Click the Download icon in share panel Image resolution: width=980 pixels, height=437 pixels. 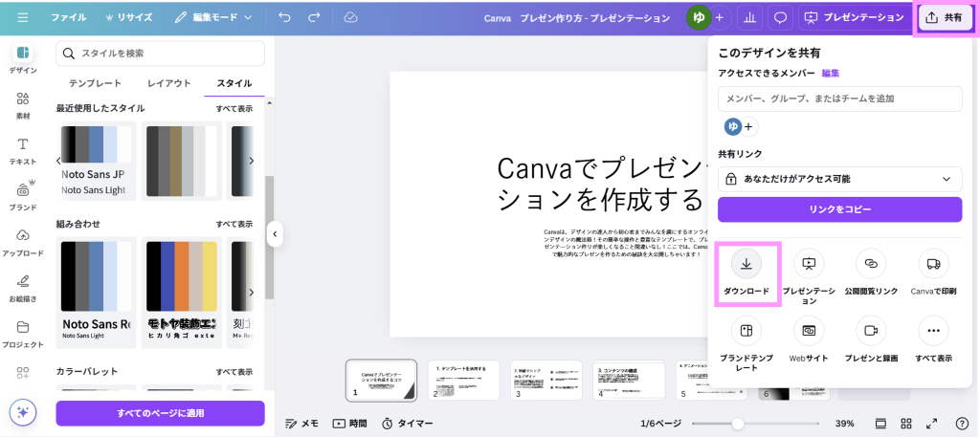[746, 263]
